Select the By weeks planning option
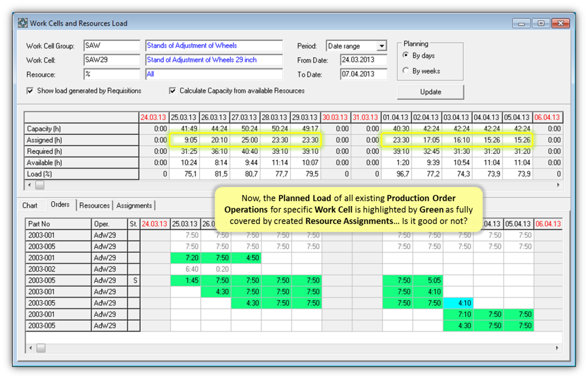588x379 pixels. (x=406, y=71)
